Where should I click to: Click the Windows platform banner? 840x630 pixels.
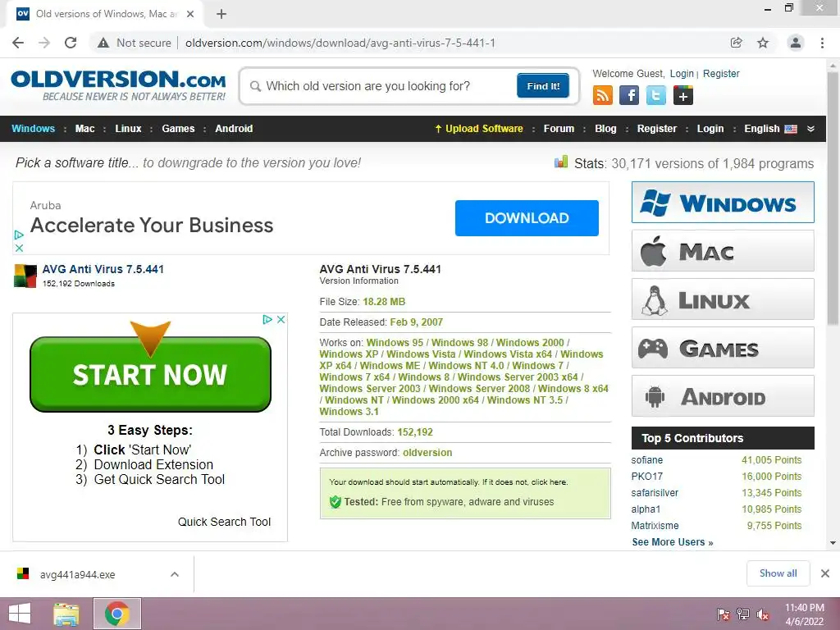(x=723, y=202)
